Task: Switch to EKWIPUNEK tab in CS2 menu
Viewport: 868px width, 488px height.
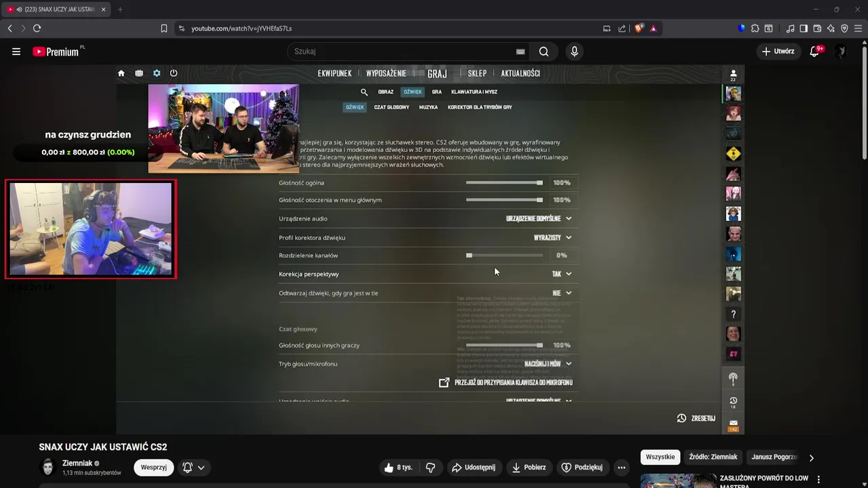Action: [x=334, y=73]
